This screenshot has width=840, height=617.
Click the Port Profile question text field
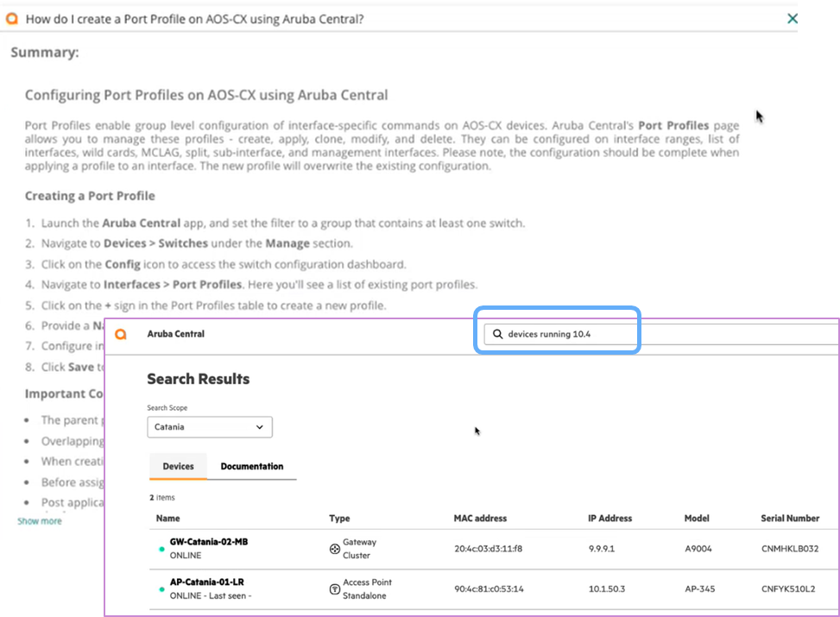click(194, 18)
